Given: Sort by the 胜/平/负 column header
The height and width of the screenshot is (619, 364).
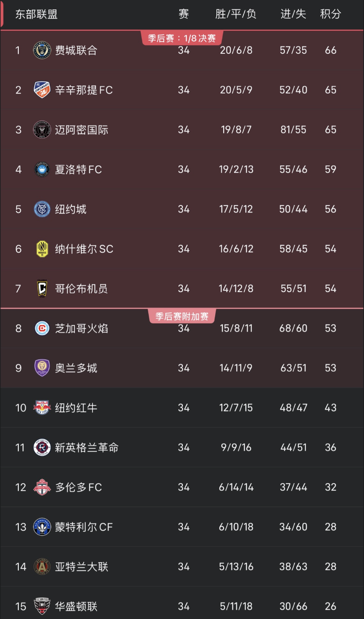Looking at the screenshot, I should coord(235,15).
